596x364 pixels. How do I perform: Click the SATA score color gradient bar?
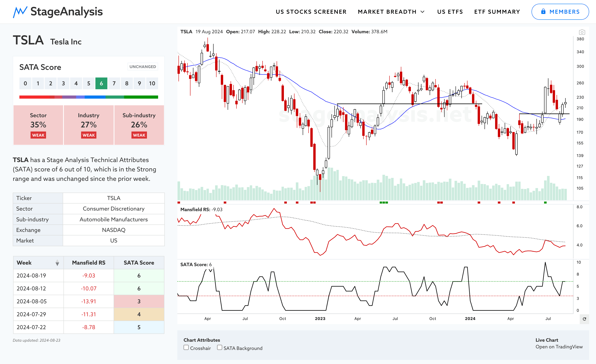coord(89,97)
